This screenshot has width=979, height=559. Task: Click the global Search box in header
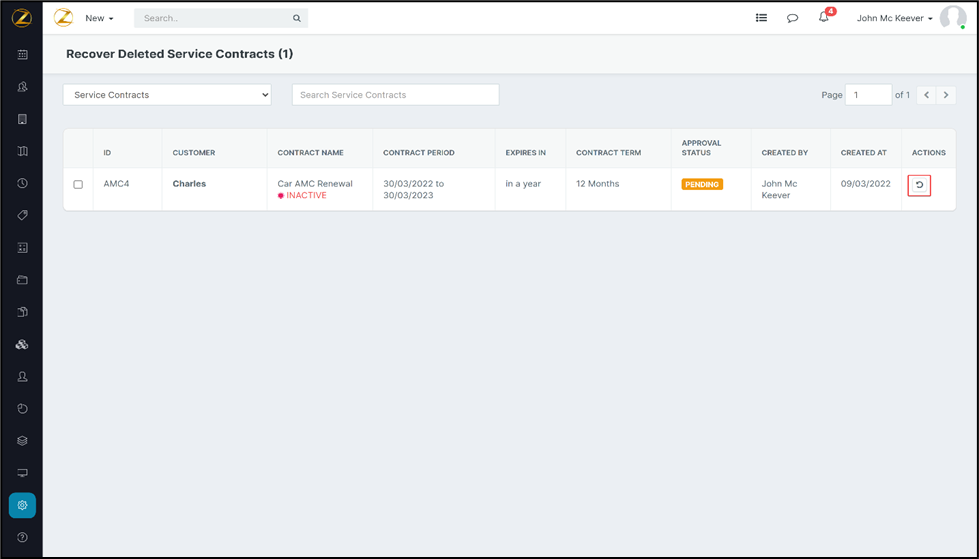pyautogui.click(x=215, y=18)
